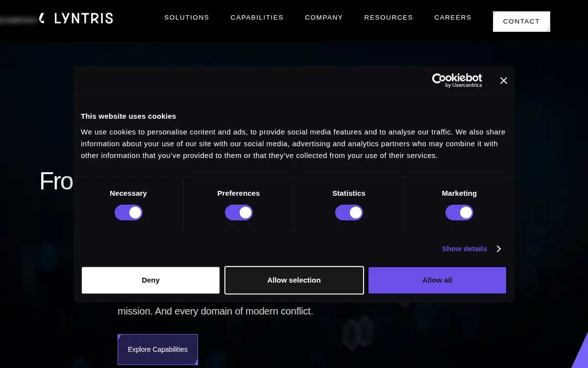Go to Resources in the navigation
Viewport: 588px width, 368px height.
(x=389, y=17)
